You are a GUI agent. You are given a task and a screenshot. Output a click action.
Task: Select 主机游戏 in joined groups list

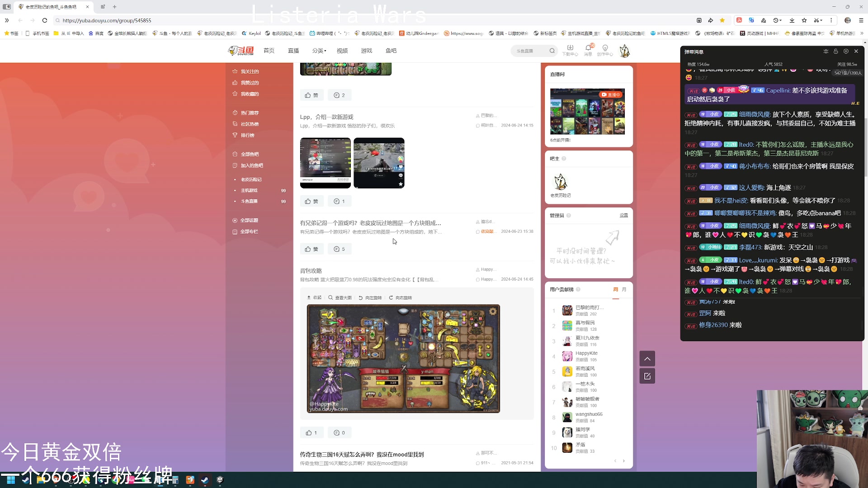249,191
